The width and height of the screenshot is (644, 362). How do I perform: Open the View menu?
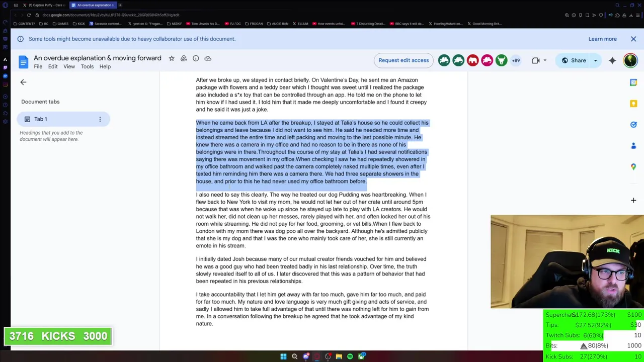(x=69, y=66)
